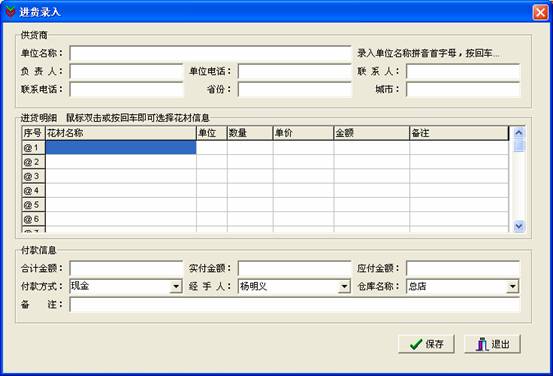Click the 负责人 input field
The width and height of the screenshot is (553, 376).
[126, 72]
